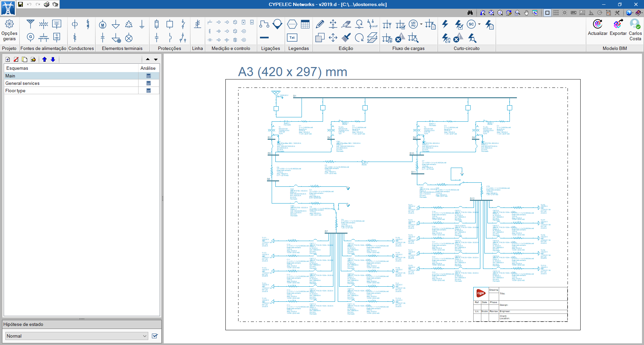This screenshot has height=345, width=644.
Task: Select the Floor type scheme
Action: coord(71,91)
